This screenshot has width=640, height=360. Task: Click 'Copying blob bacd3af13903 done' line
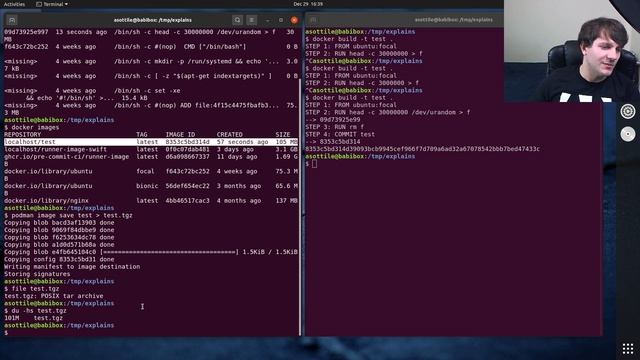[x=59, y=222]
